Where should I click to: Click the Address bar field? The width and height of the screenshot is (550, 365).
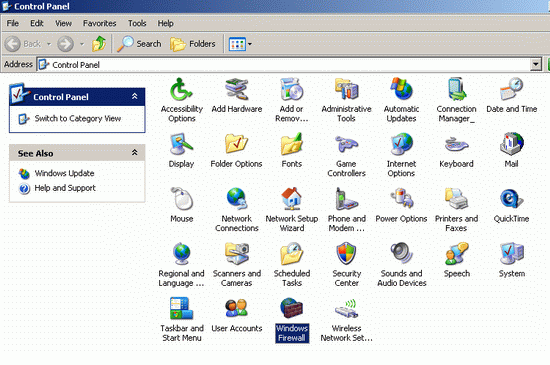284,65
